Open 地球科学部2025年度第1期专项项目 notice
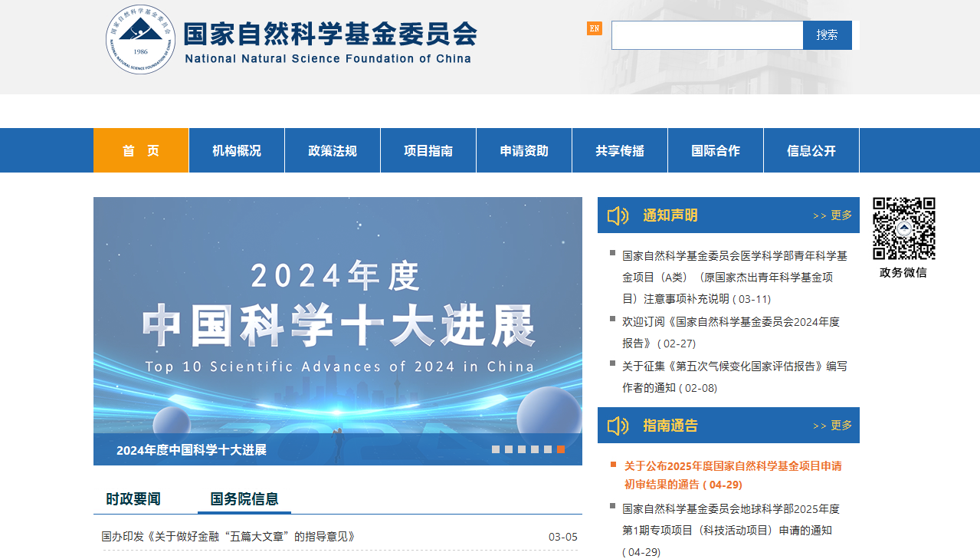Viewport: 980px width, 559px height. [x=731, y=530]
